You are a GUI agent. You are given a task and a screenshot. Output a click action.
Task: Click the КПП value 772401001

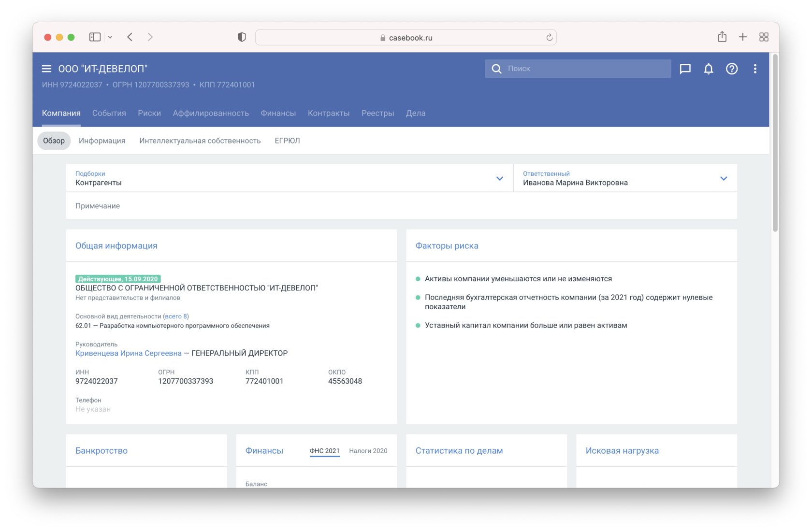[x=264, y=381]
